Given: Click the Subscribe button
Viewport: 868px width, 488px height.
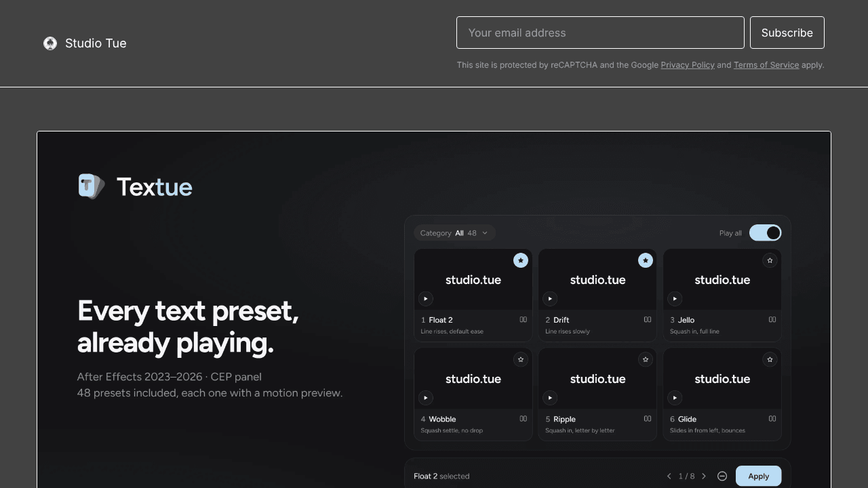Looking at the screenshot, I should coord(787,33).
